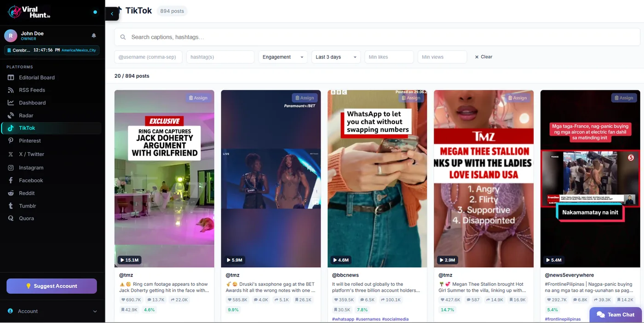Assign the Jack Doherty ring cam post
Image resolution: width=644 pixels, height=323 pixels.
tap(198, 98)
